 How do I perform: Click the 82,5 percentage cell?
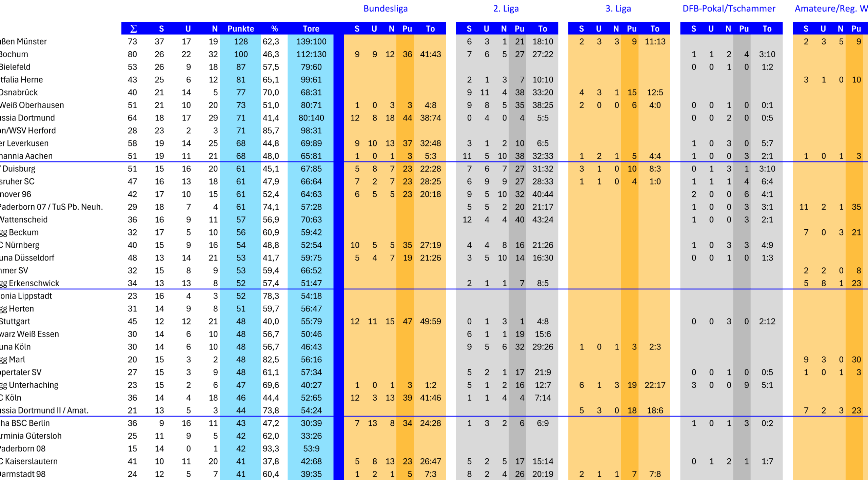tap(271, 360)
